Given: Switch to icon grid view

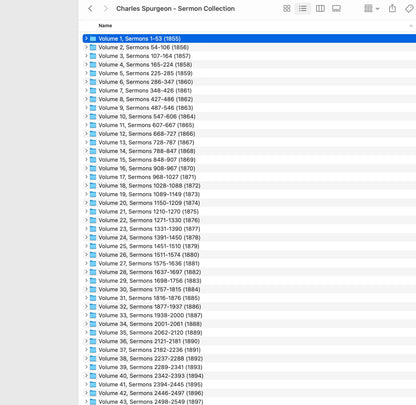Looking at the screenshot, I should point(287,9).
